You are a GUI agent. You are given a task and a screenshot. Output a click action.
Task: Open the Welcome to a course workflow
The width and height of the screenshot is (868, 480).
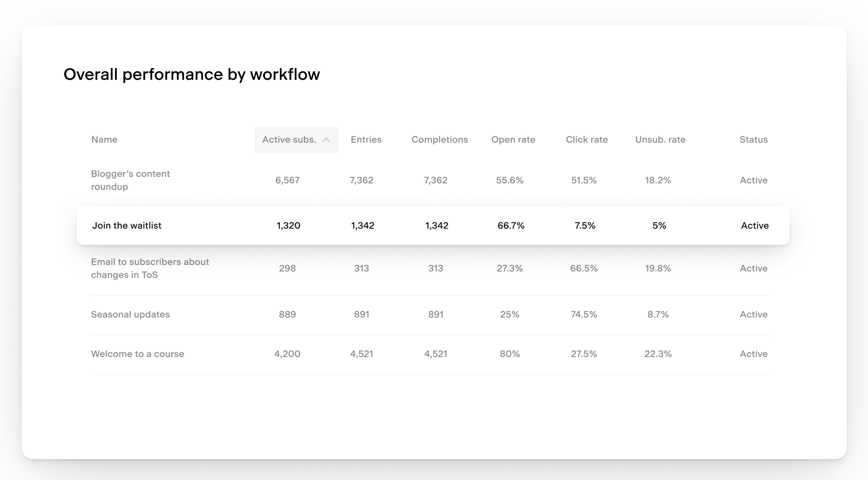(138, 353)
